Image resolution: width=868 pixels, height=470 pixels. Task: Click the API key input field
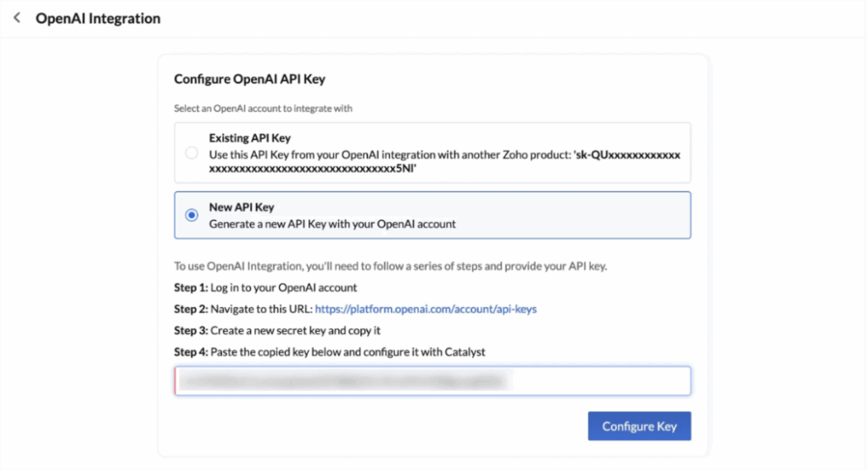[593, 381]
